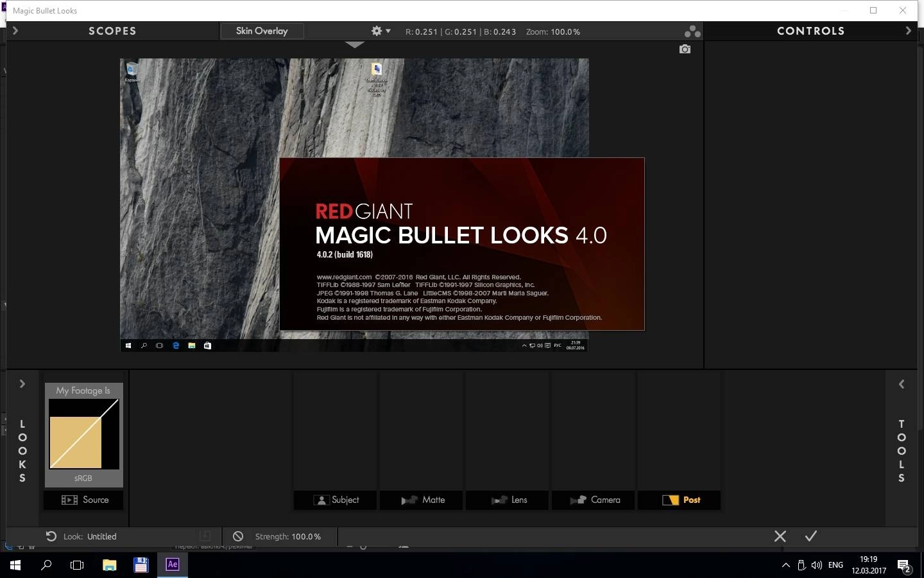Click the Source stage button

83,500
